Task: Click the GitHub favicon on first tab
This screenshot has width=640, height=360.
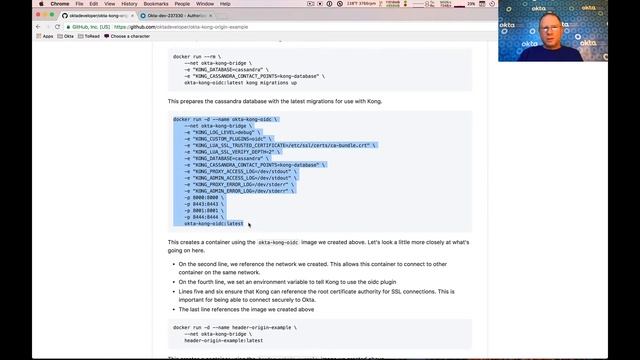Action: 65,16
